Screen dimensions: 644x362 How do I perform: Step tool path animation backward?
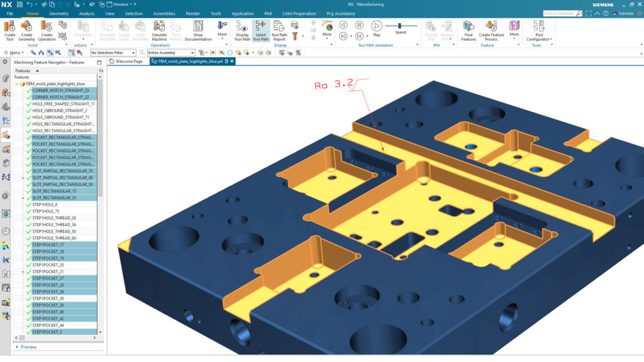click(x=343, y=25)
